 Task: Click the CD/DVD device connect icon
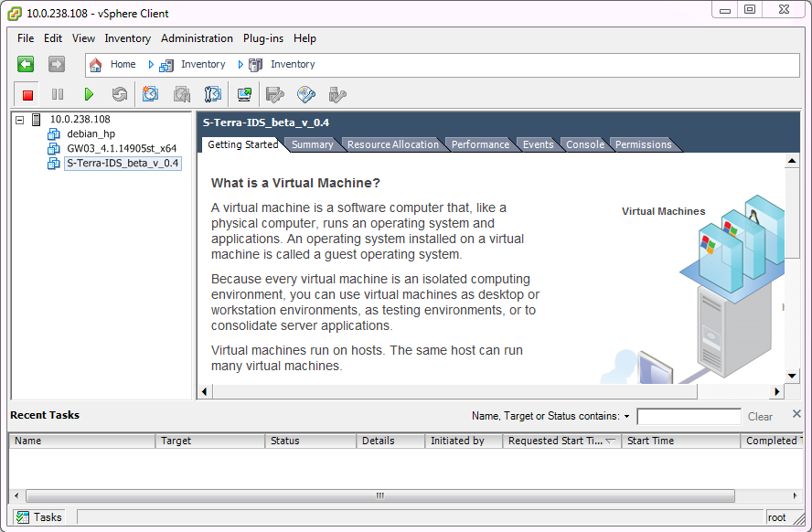(306, 94)
